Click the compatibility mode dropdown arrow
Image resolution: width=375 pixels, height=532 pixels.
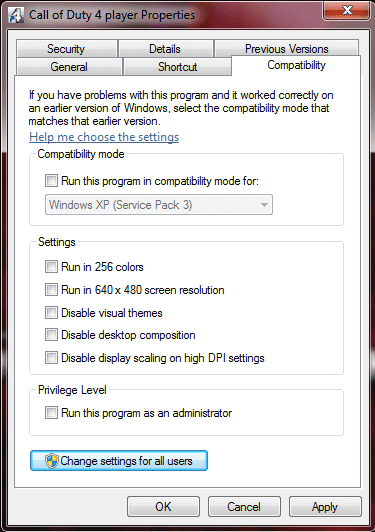264,205
